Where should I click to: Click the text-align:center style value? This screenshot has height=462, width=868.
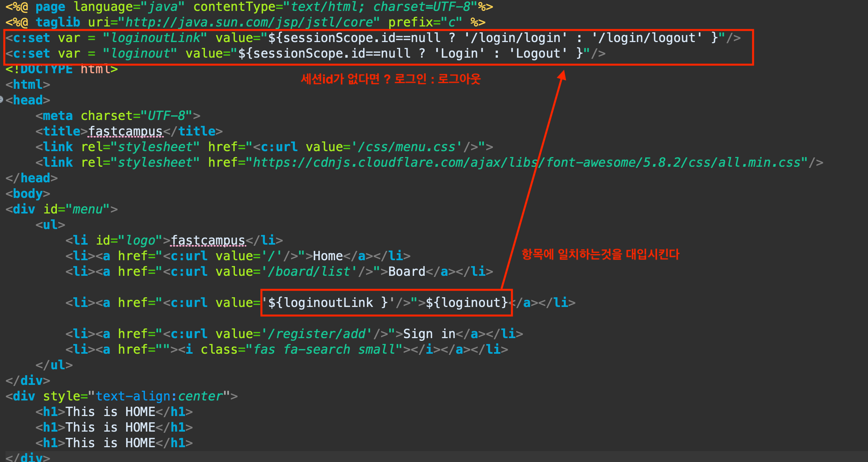click(159, 396)
